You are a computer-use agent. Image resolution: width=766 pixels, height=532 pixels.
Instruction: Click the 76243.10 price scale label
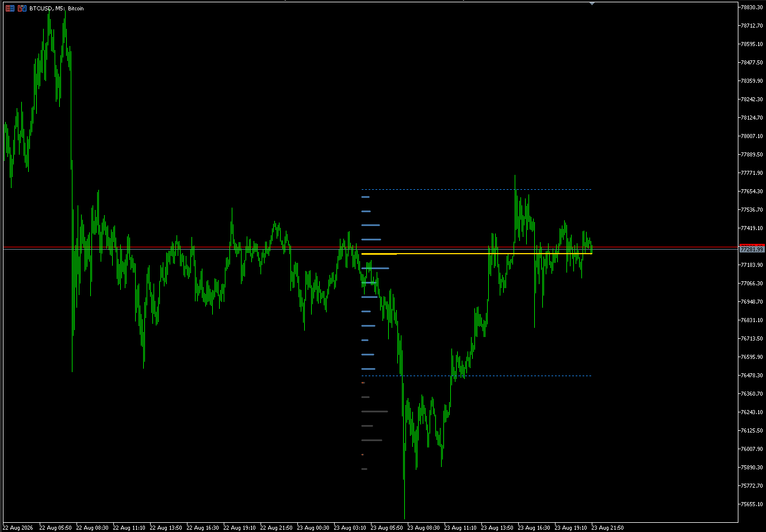(x=752, y=412)
